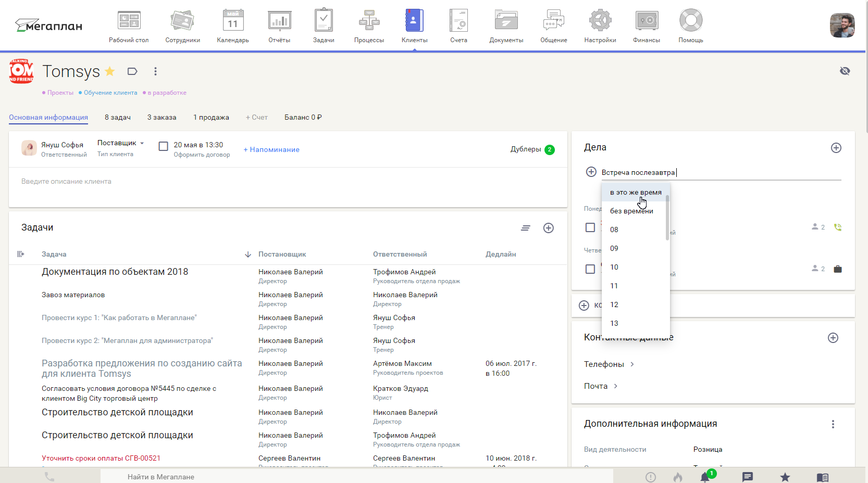868x483 pixels.
Task: Open the Общение section
Action: 553,26
